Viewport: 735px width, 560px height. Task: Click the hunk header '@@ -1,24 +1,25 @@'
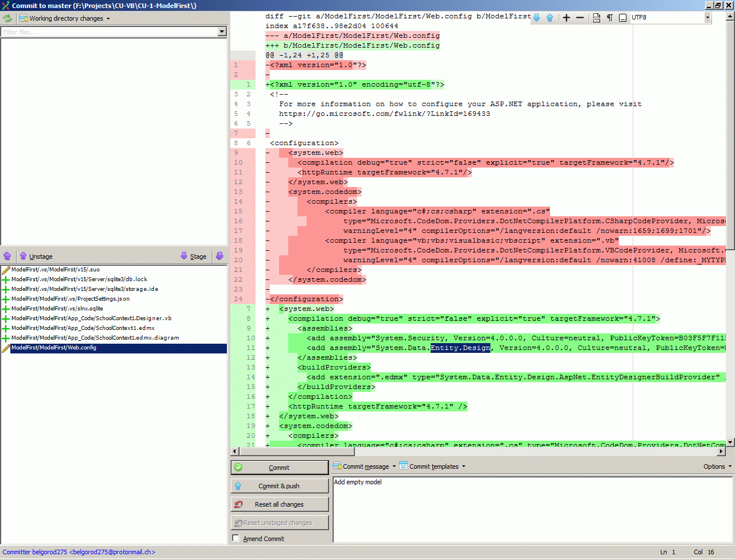click(x=304, y=55)
